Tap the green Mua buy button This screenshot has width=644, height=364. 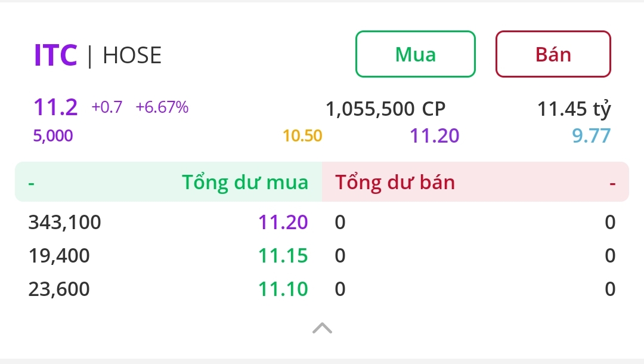(416, 54)
